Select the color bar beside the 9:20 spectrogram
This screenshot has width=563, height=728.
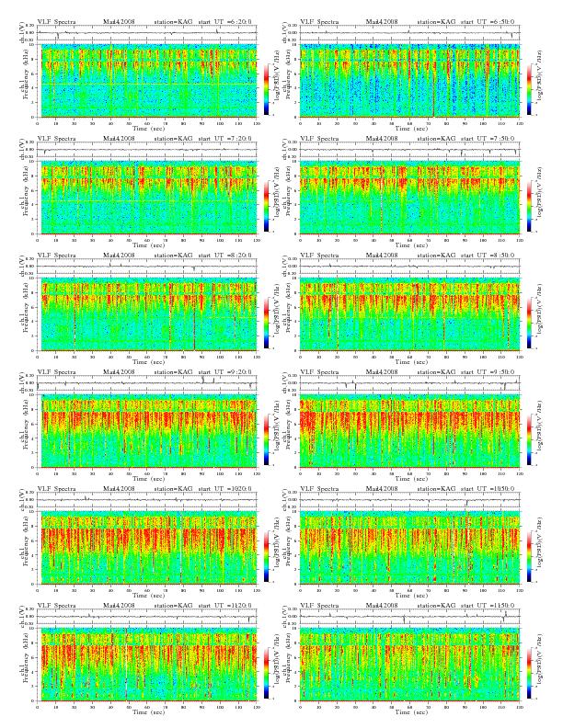point(266,439)
